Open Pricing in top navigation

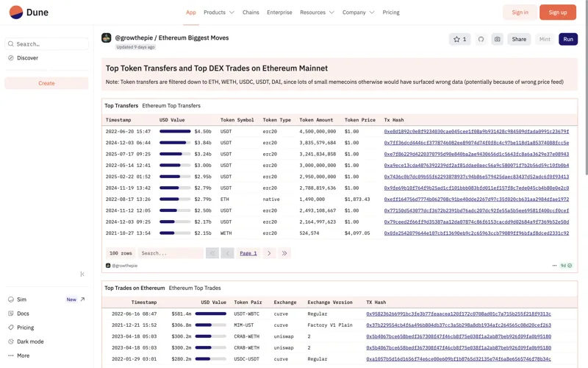[x=391, y=13]
